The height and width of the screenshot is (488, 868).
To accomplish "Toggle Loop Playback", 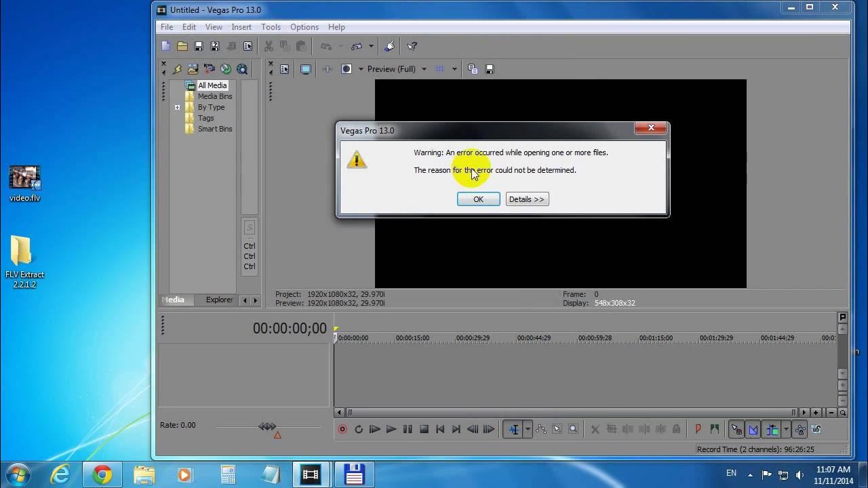I will pyautogui.click(x=359, y=429).
